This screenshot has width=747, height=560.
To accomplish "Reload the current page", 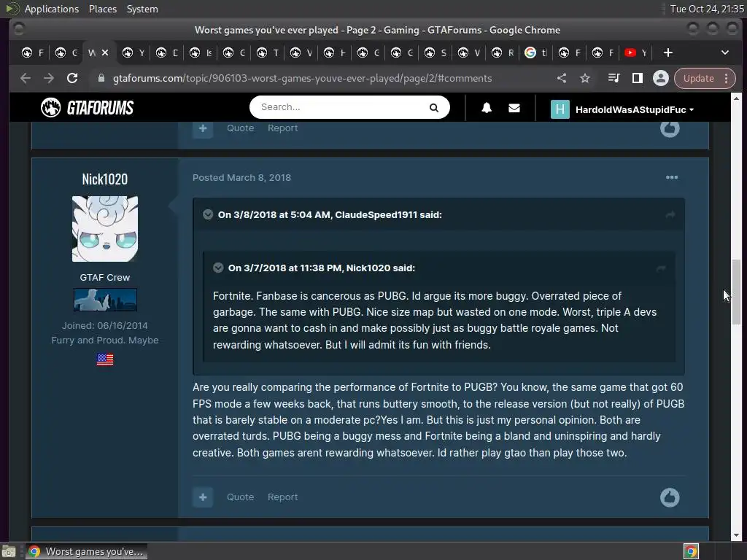I will coord(72,78).
